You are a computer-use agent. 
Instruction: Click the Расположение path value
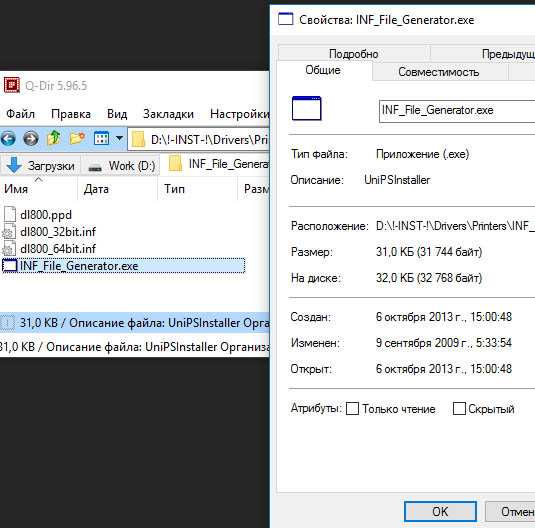(455, 226)
